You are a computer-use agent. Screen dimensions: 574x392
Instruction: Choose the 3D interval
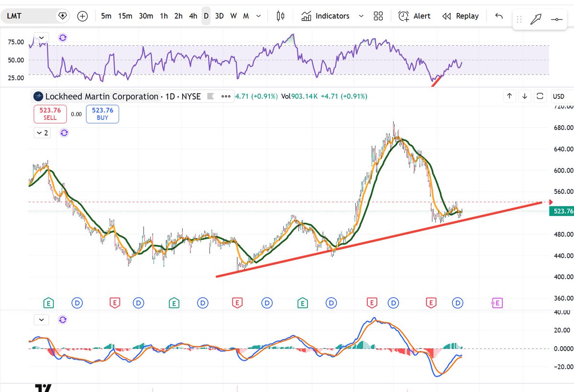(219, 16)
